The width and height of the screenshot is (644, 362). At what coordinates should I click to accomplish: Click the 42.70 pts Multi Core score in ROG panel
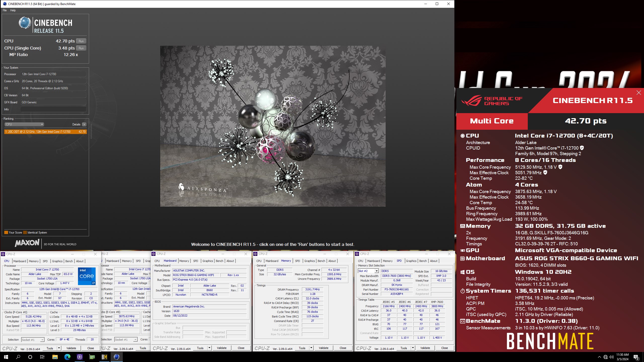(586, 121)
